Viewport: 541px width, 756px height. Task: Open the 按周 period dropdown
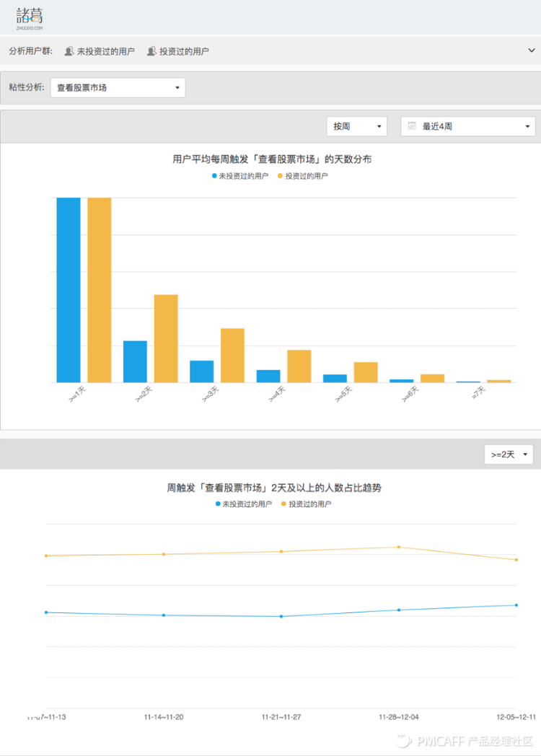(x=357, y=126)
